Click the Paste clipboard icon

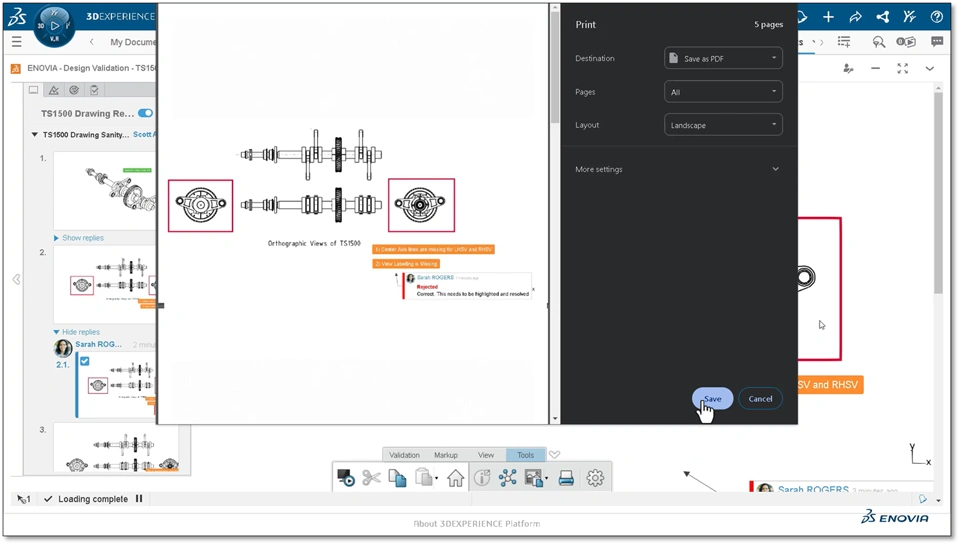click(x=423, y=478)
